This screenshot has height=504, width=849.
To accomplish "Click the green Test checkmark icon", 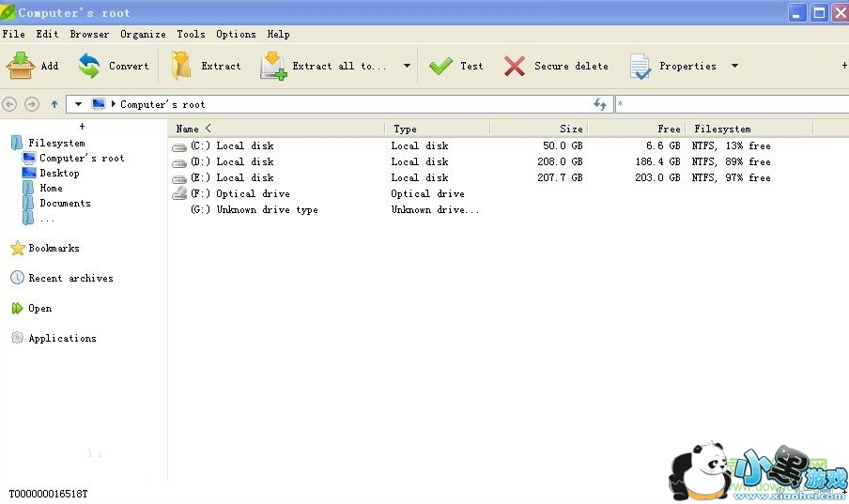I will pos(440,66).
